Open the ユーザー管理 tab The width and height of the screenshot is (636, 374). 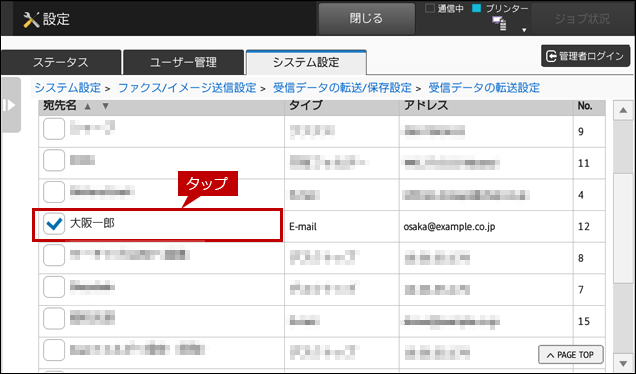pyautogui.click(x=183, y=62)
